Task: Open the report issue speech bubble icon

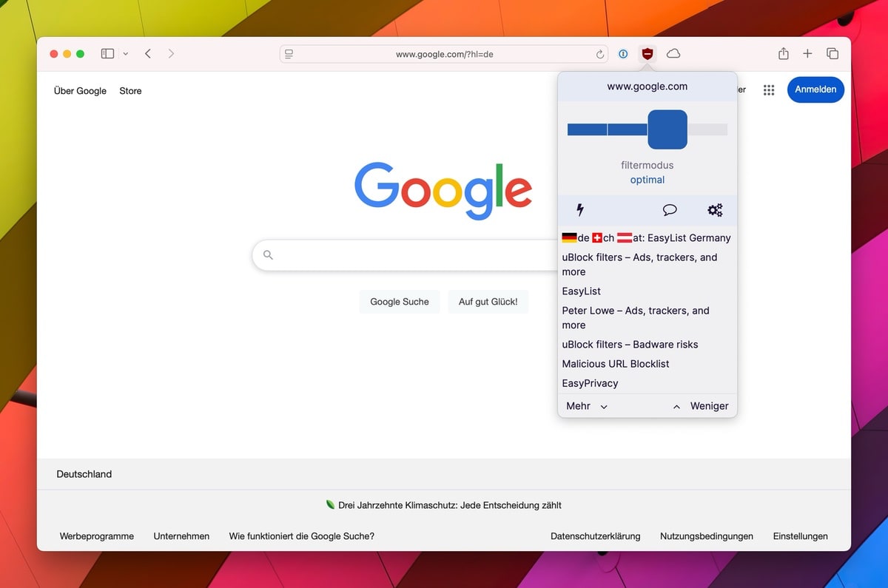Action: [670, 210]
